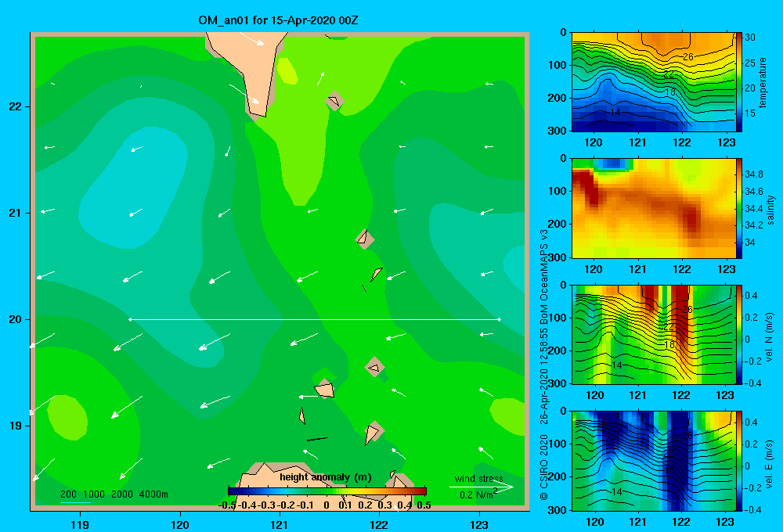Click the longitude 123 tick label below main map

(x=479, y=524)
